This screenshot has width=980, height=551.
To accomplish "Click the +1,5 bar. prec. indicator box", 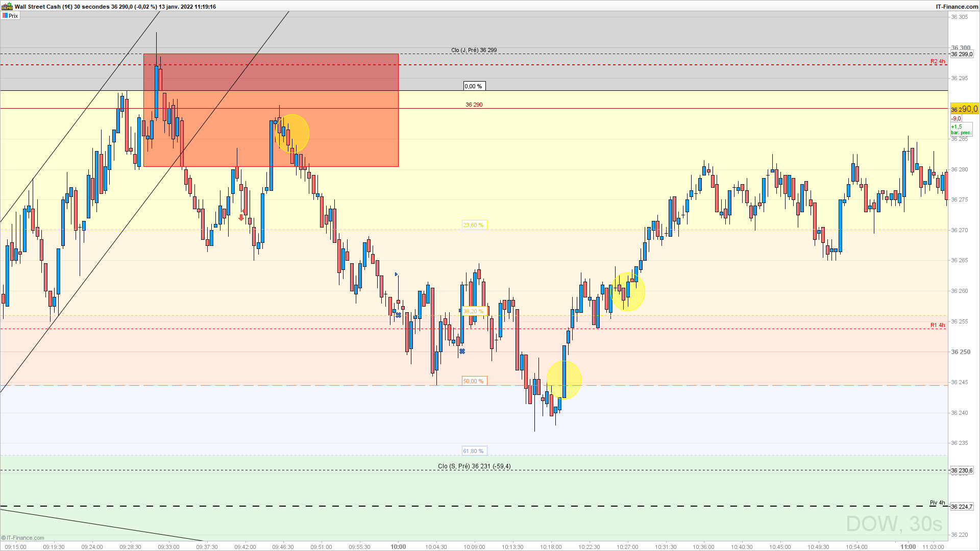I will pyautogui.click(x=961, y=130).
